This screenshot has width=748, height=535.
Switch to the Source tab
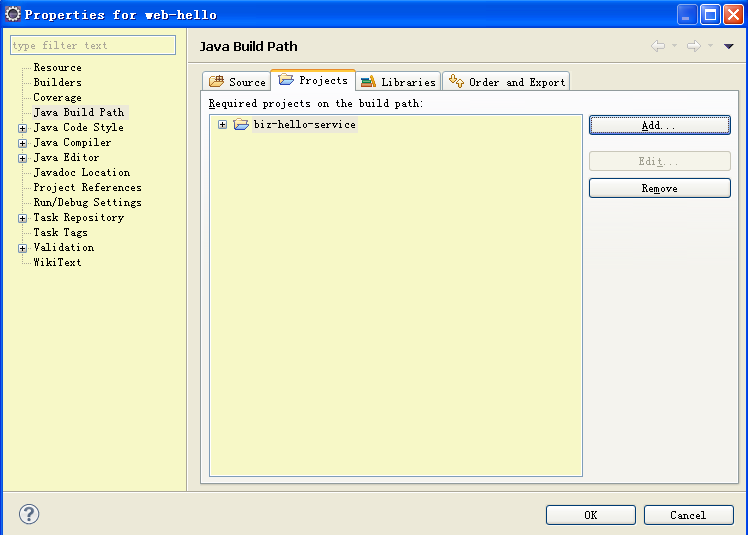click(x=237, y=82)
